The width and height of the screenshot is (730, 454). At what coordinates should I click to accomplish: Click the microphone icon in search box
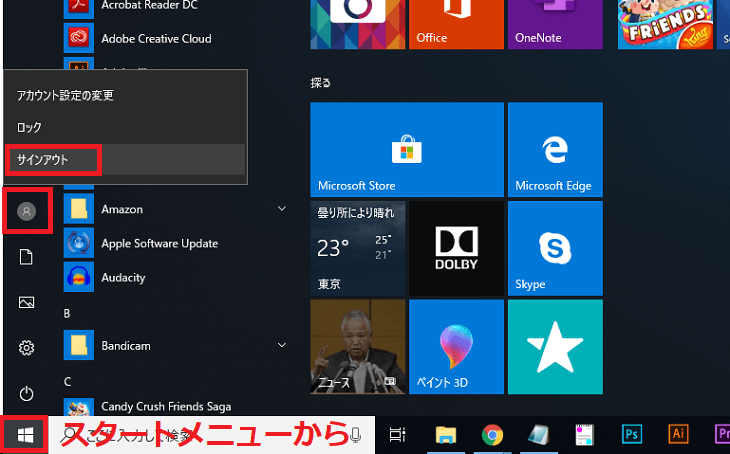(x=356, y=435)
